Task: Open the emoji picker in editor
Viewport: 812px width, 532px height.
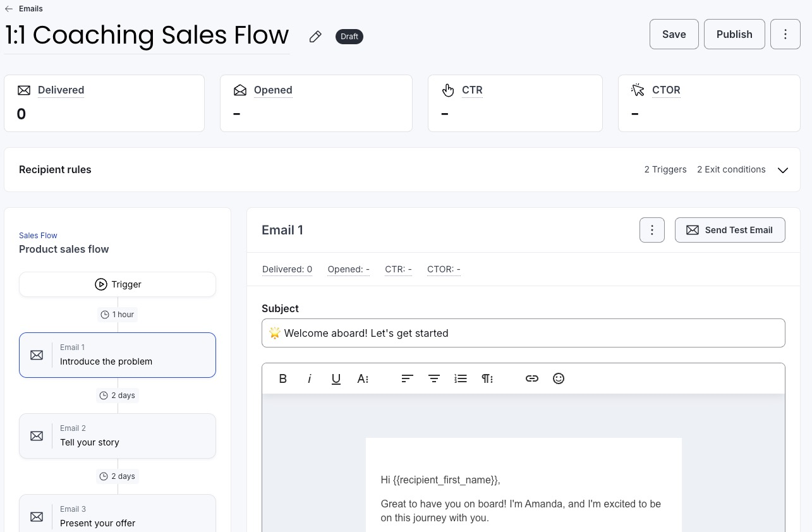Action: coord(559,378)
